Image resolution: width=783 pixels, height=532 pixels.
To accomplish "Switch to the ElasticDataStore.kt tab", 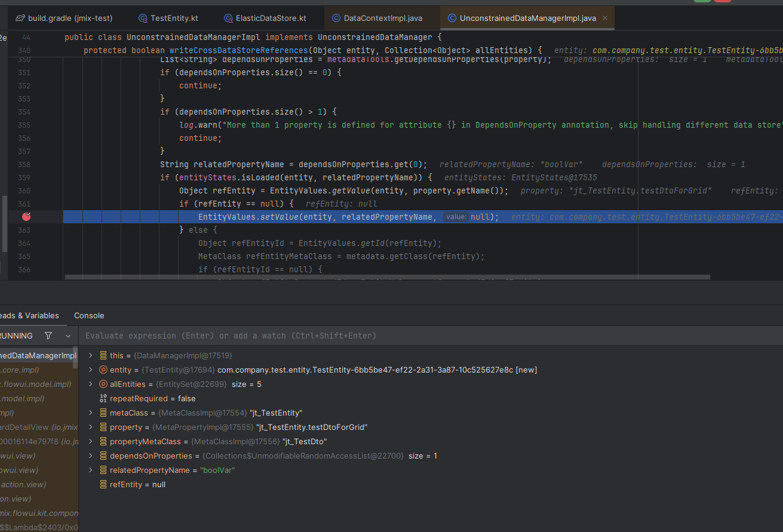I will coord(264,19).
